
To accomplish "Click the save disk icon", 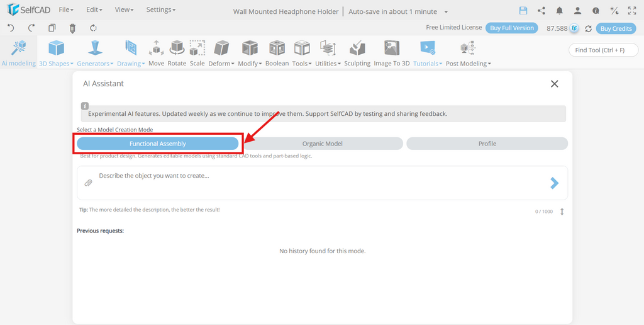I will pos(523,11).
